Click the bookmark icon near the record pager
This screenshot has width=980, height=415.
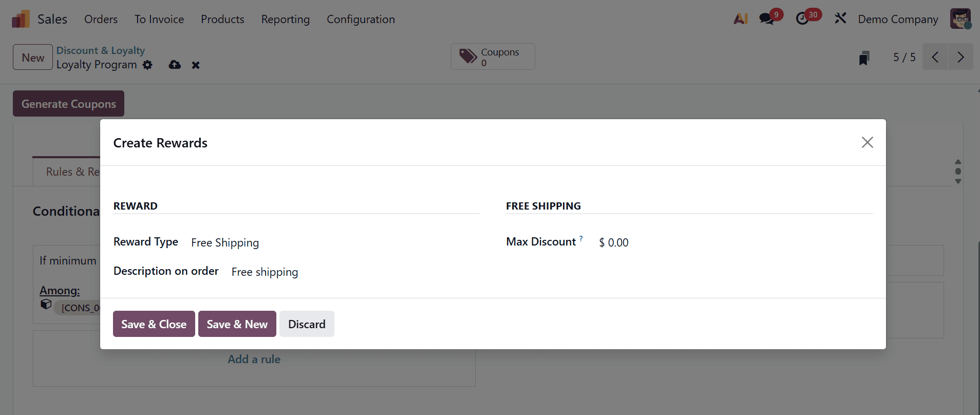[864, 58]
